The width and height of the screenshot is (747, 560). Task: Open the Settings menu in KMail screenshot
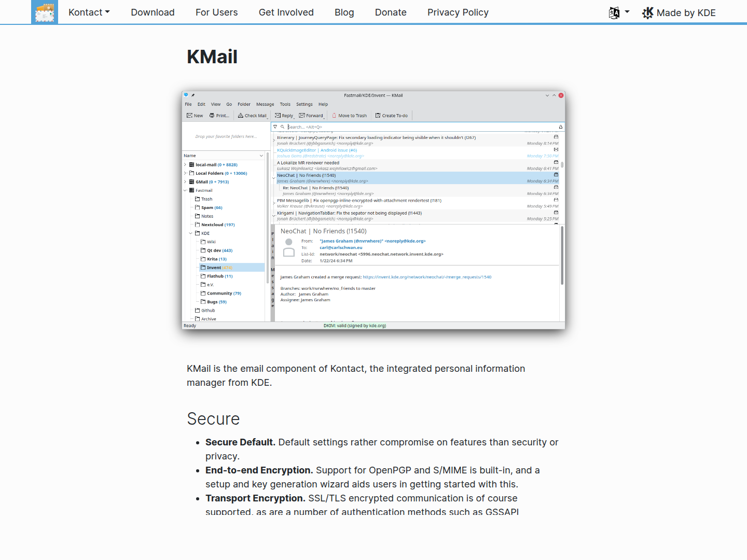[305, 104]
